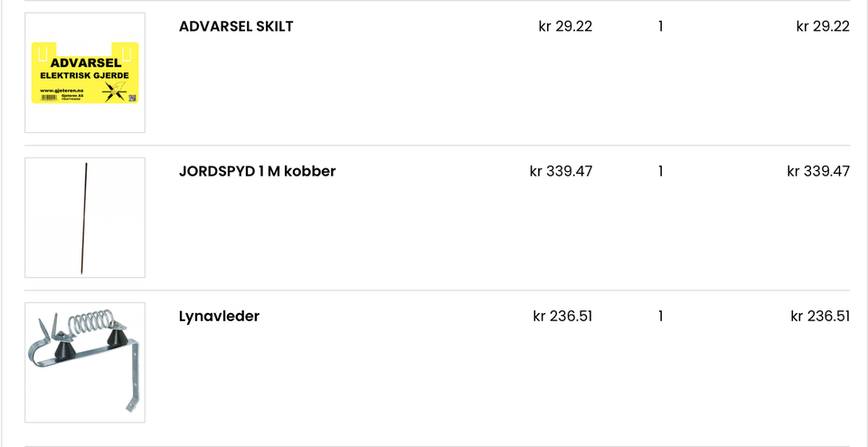This screenshot has height=447, width=868.
Task: Select the quantity for ADVARSEL SKILT
Action: (x=661, y=26)
